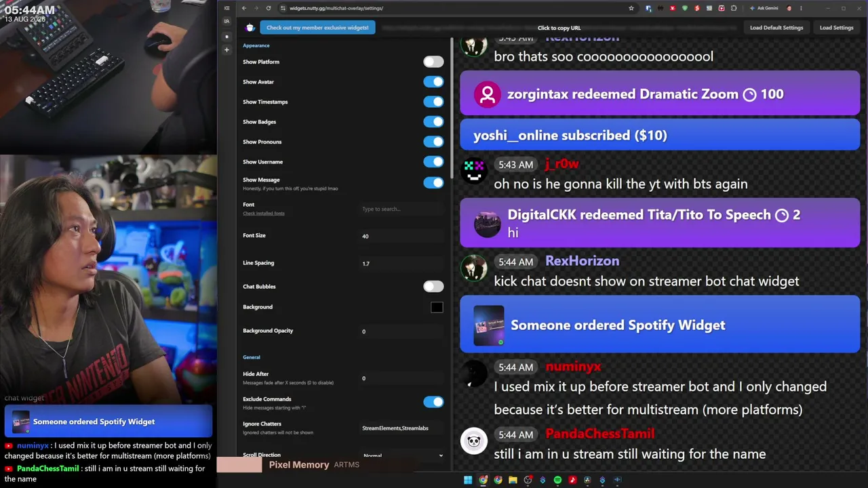Image resolution: width=868 pixels, height=488 pixels.
Task: Open the new tab plus in the sidebar
Action: coord(226,49)
